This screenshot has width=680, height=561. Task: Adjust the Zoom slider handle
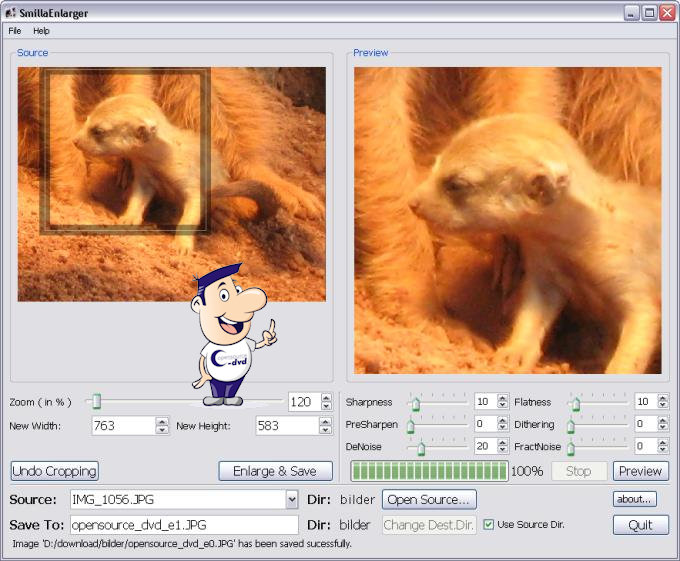(95, 402)
